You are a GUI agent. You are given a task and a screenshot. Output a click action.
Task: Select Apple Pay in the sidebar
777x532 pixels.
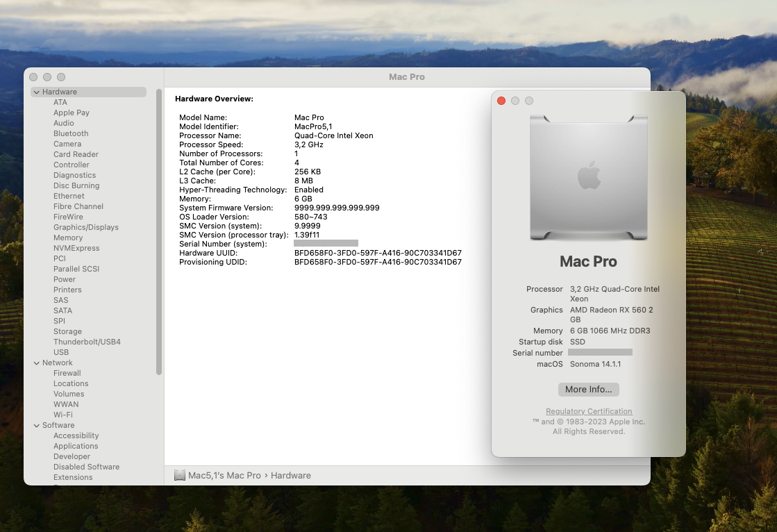pyautogui.click(x=72, y=113)
